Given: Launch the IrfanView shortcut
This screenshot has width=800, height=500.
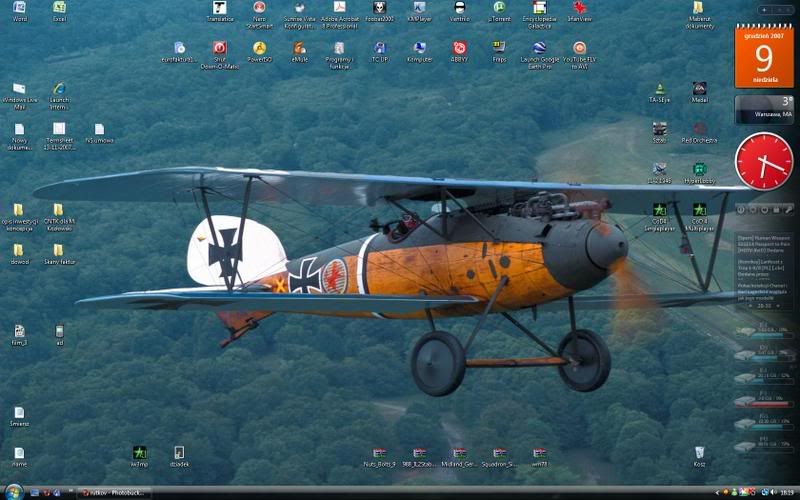Looking at the screenshot, I should (x=580, y=11).
